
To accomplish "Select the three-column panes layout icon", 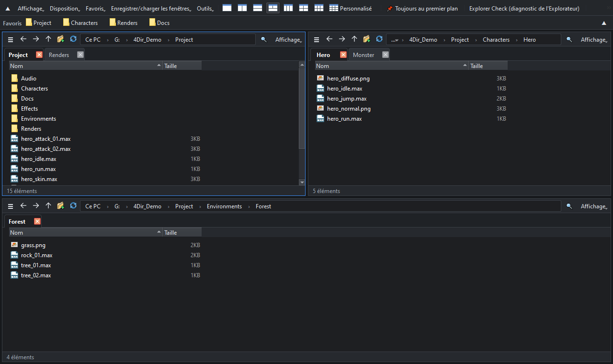I will point(288,8).
